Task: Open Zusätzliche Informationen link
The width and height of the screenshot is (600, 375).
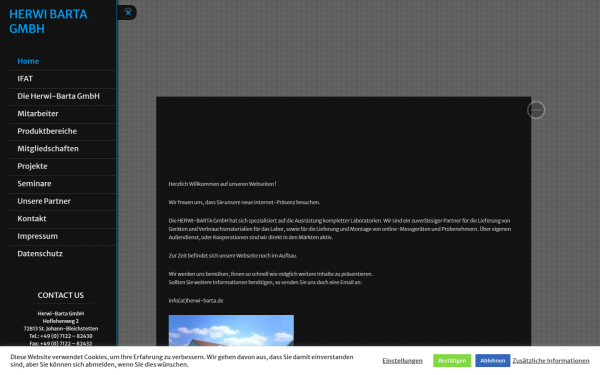Action: [551, 360]
